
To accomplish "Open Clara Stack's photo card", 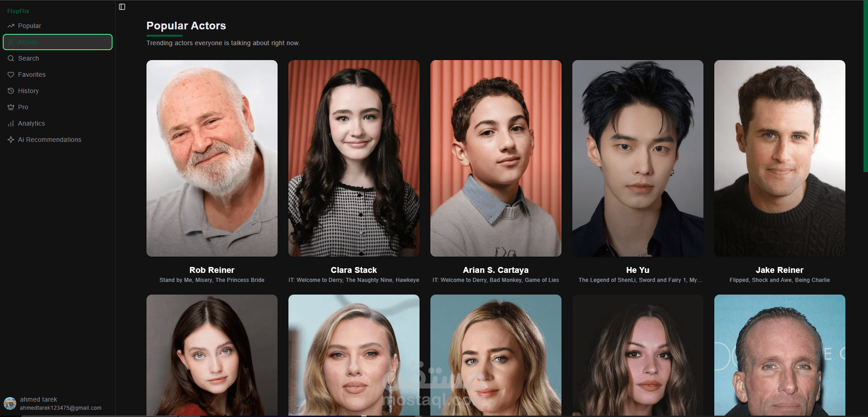I will pyautogui.click(x=354, y=158).
